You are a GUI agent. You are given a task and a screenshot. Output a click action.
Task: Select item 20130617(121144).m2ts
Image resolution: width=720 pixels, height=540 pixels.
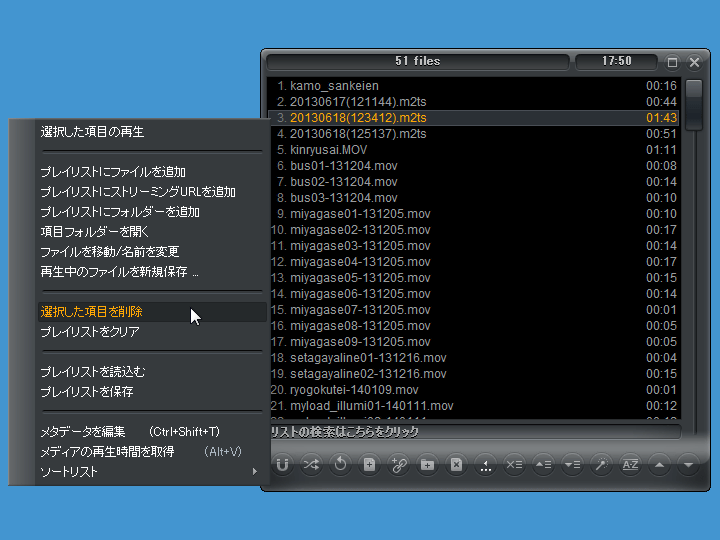(x=474, y=102)
